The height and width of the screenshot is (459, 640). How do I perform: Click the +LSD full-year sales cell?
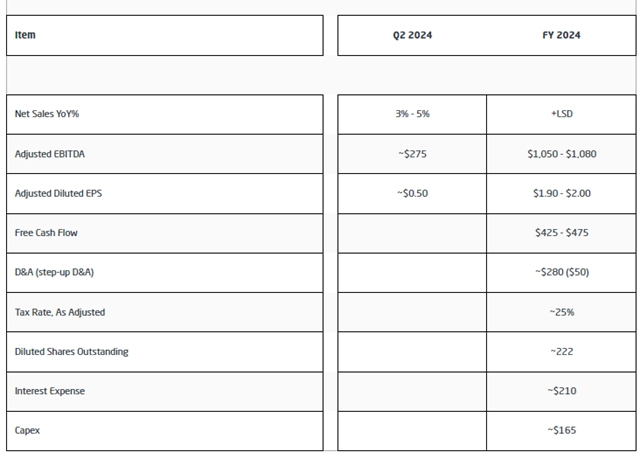561,114
